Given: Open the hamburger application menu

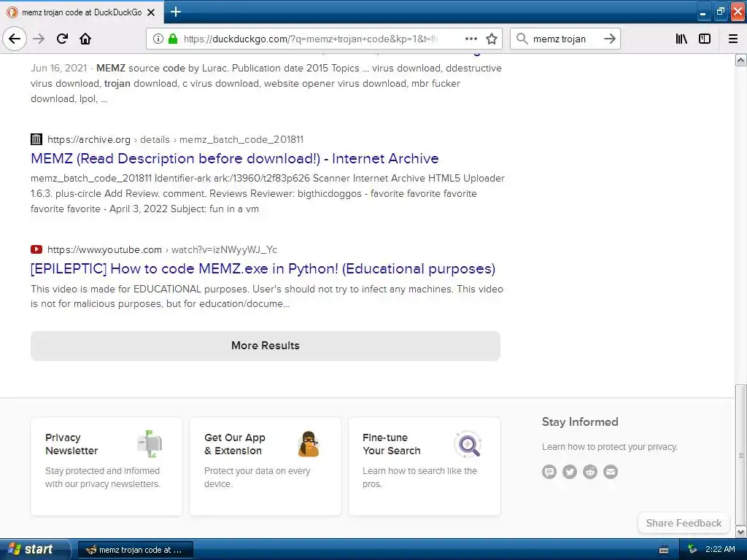Looking at the screenshot, I should click(x=733, y=39).
